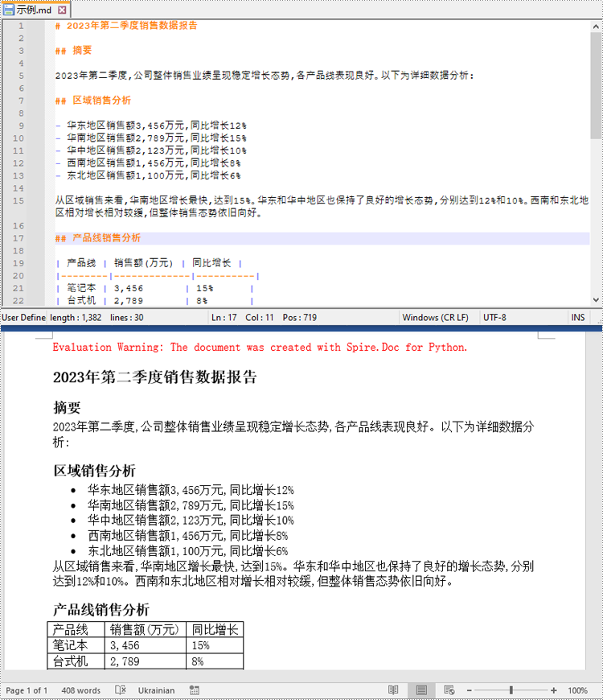Screen dimensions: 603x700
Task: Open the 'Windows (CR LF)' line ending selector
Action: tap(435, 317)
